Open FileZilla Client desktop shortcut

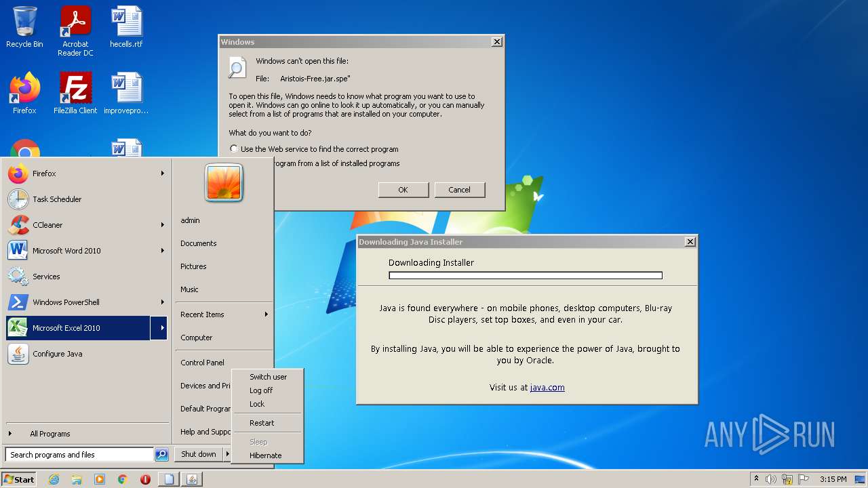point(75,94)
